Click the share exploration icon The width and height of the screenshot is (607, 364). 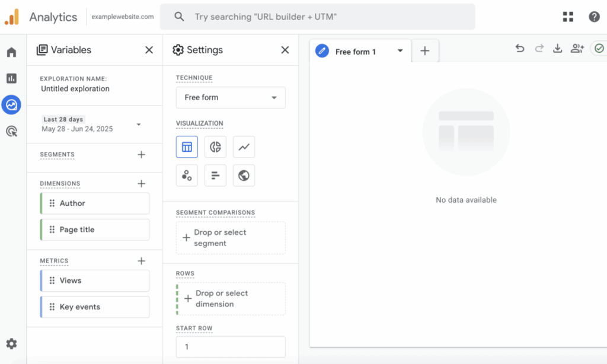577,49
